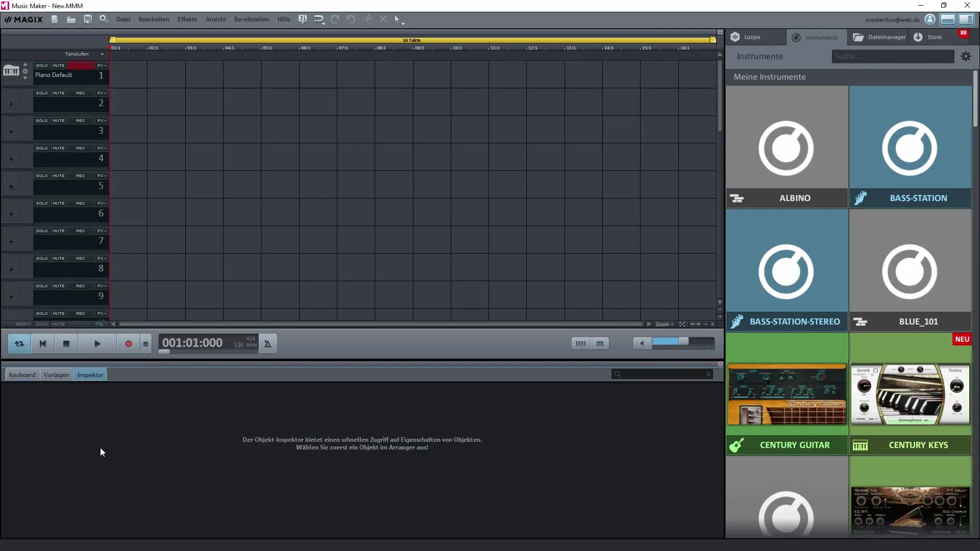Click the instruments search field

point(893,56)
